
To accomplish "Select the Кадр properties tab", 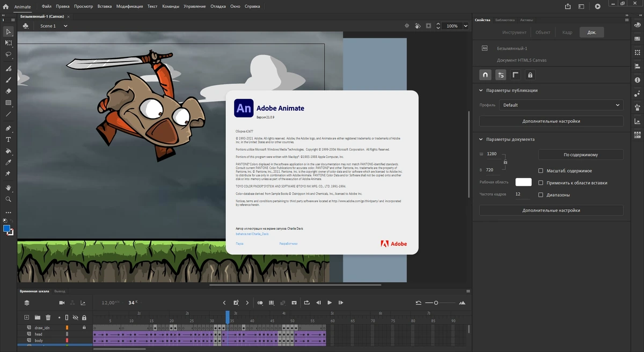I will click(x=567, y=32).
